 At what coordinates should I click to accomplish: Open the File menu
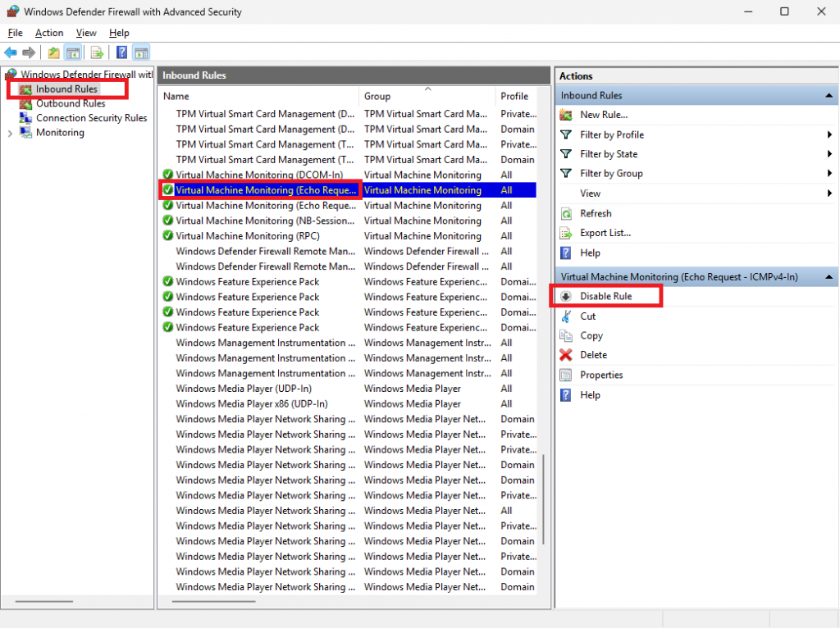coord(15,33)
